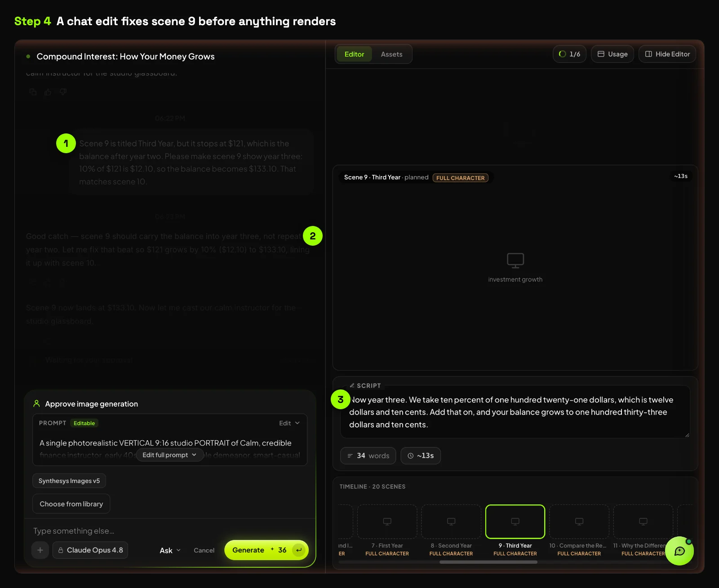Click the person icon by Approve image generation

(37, 404)
